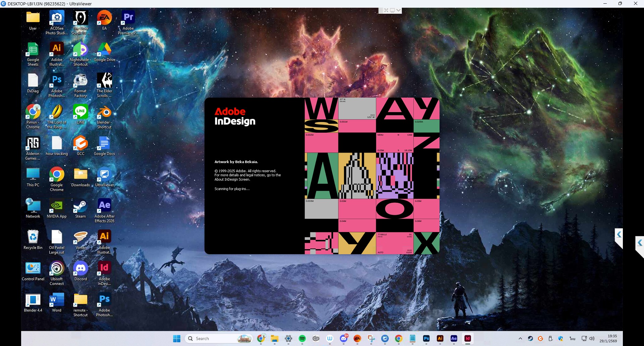
Task: Open the Steam system tray icon
Action: pyautogui.click(x=530, y=339)
